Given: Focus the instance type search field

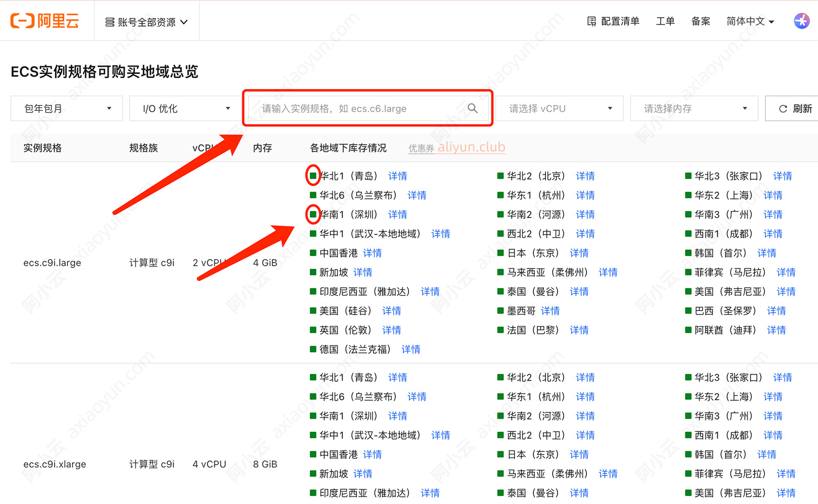Looking at the screenshot, I should point(368,108).
